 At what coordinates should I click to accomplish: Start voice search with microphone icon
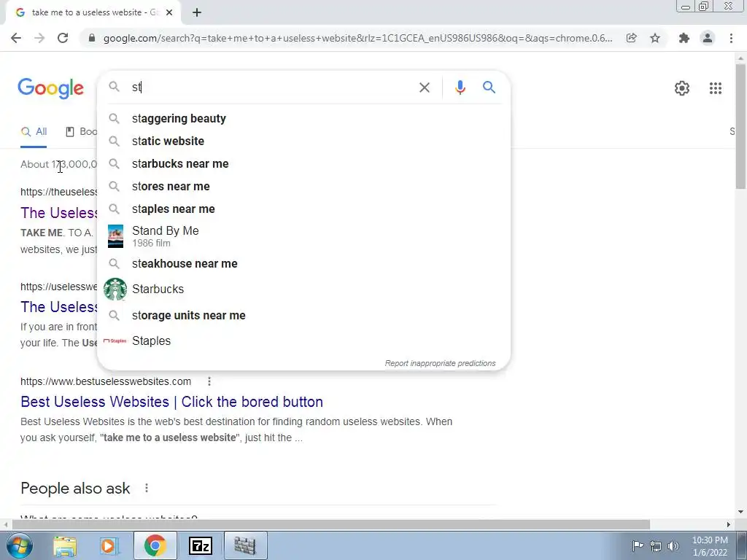click(460, 87)
